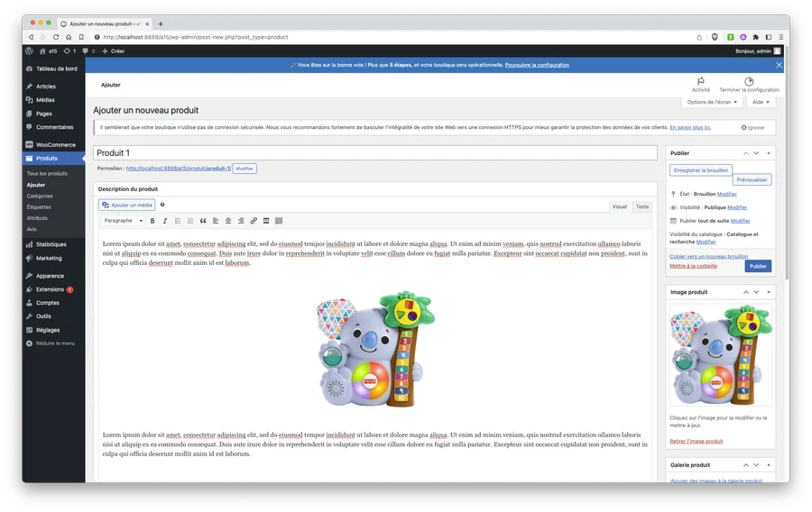The height and width of the screenshot is (512, 812).
Task: Open the green extension icon in toolbar
Action: 730,37
